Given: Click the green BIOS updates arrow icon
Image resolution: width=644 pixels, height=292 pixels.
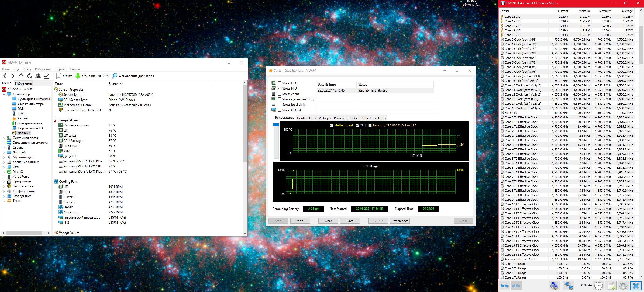Looking at the screenshot, I should click(78, 76).
